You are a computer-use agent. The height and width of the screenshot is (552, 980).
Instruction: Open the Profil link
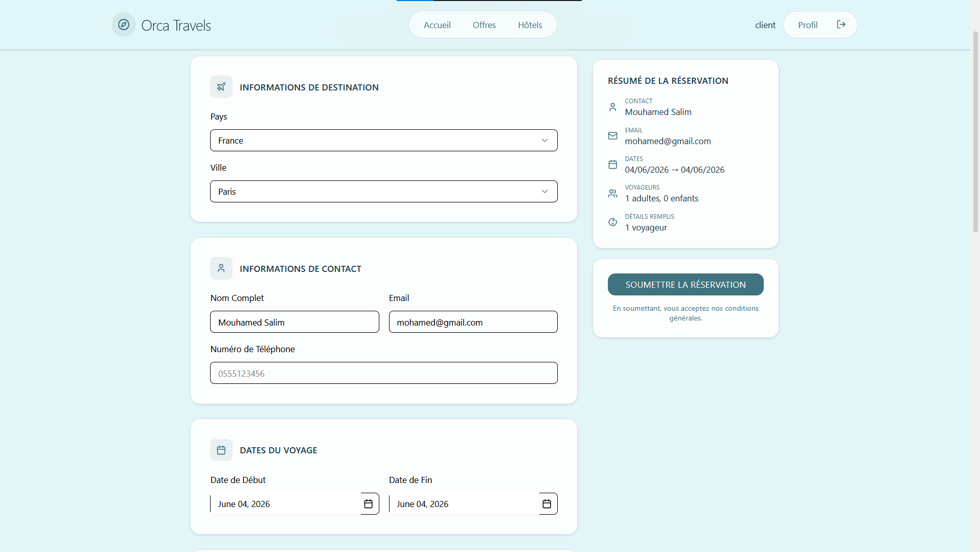[808, 25]
